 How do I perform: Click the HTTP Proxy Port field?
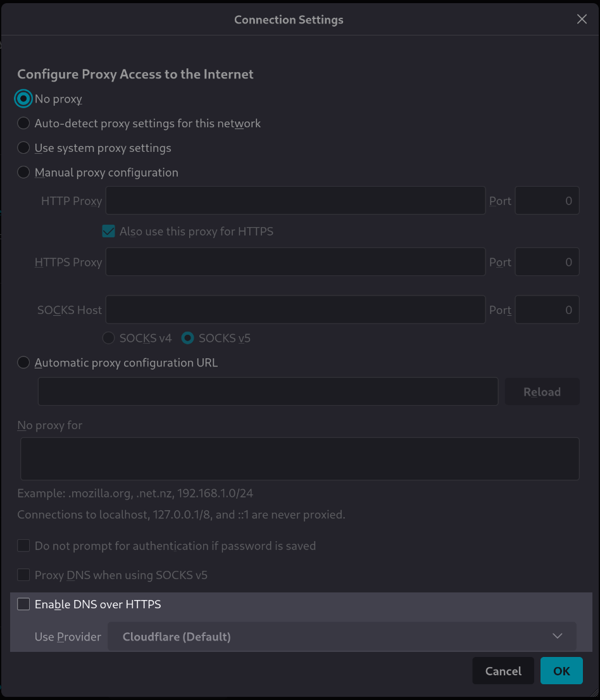pos(547,200)
